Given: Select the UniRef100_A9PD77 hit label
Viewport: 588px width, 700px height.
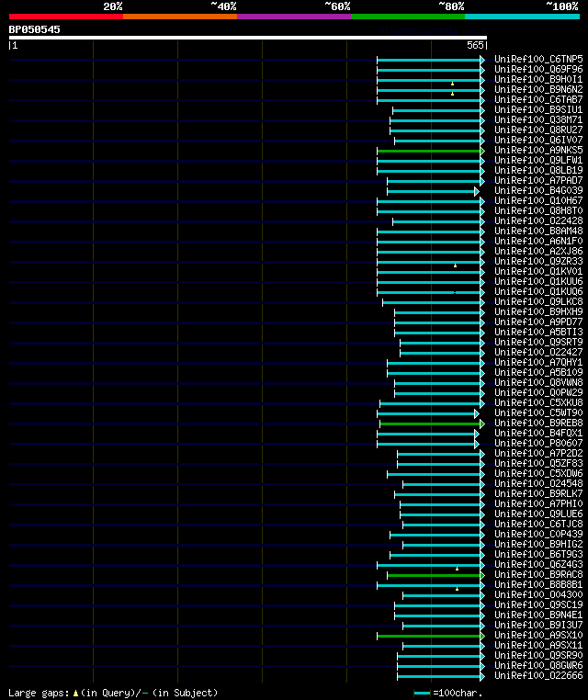Looking at the screenshot, I should pyautogui.click(x=538, y=322).
